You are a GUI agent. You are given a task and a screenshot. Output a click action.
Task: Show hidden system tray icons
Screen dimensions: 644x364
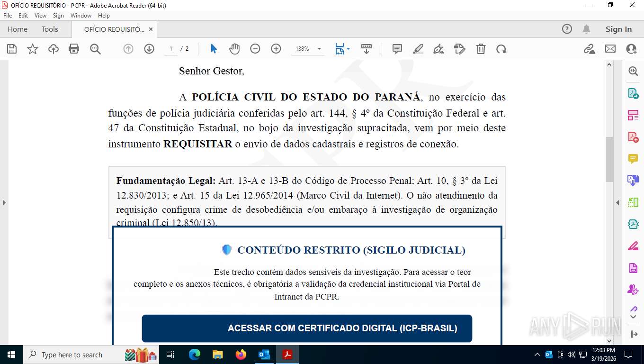pos(537,355)
